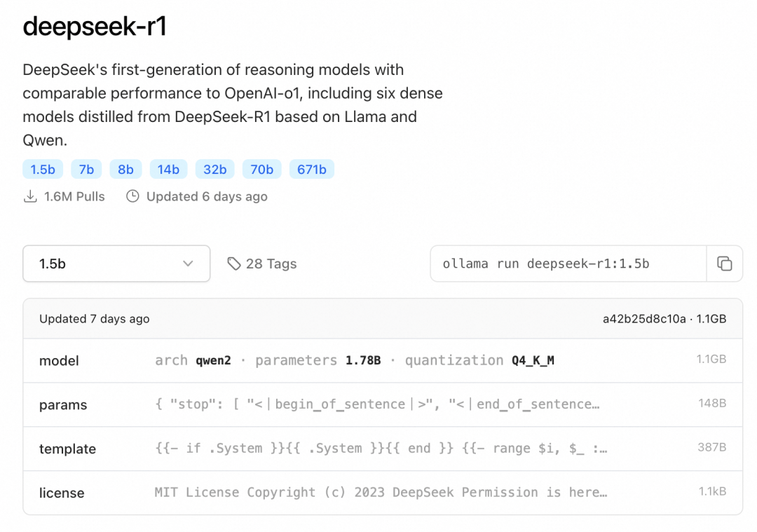The width and height of the screenshot is (757, 532).
Task: Click the a42b25d8c10a digest hash
Action: [x=644, y=319]
